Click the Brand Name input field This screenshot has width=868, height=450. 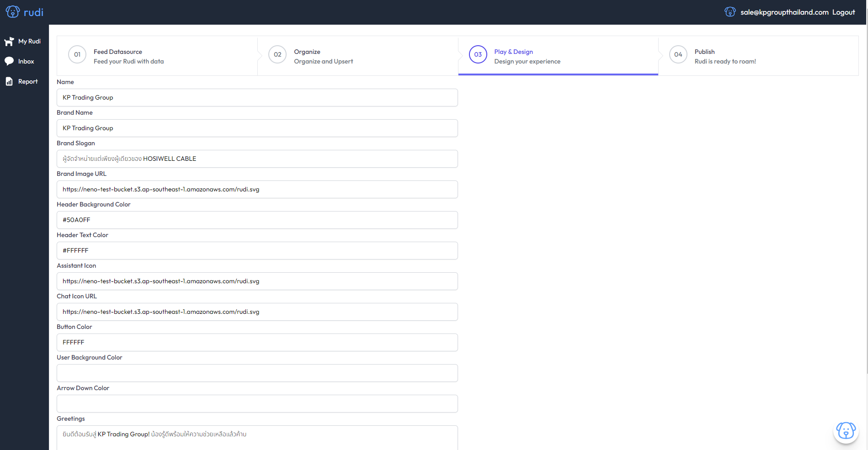tap(257, 128)
